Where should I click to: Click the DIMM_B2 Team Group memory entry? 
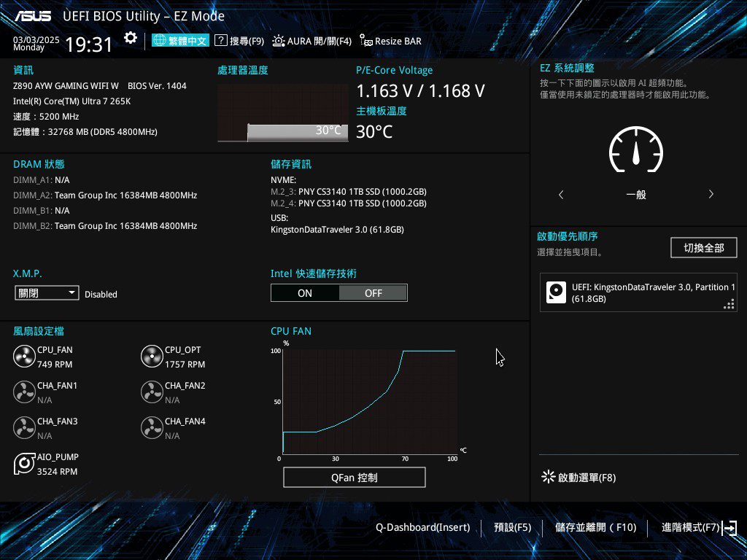[105, 226]
